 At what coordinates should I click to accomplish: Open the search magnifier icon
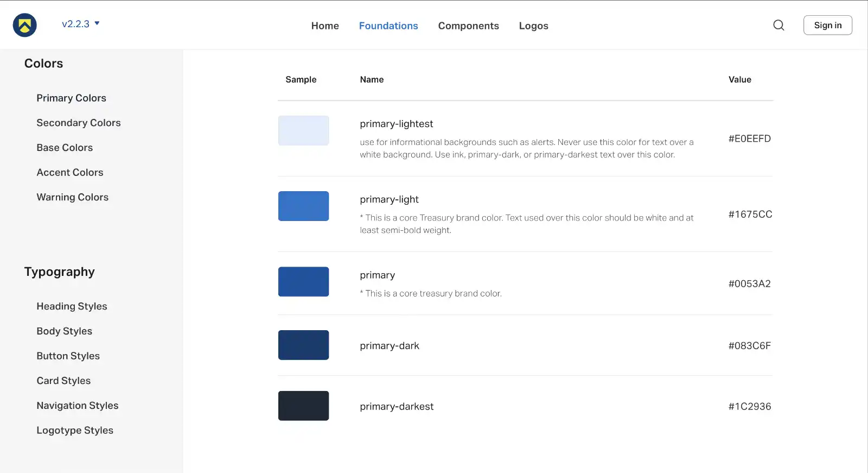(778, 25)
